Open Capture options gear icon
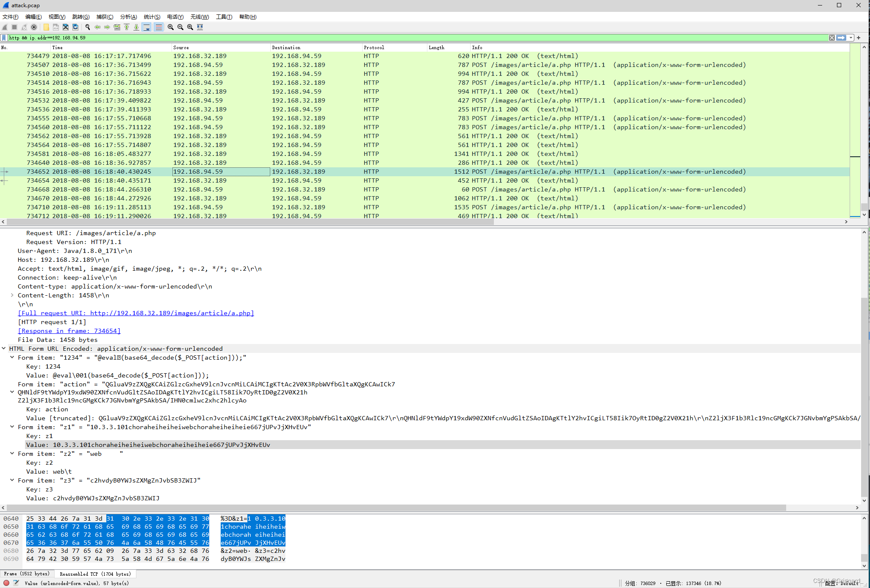Viewport: 870px width, 588px height. [34, 27]
